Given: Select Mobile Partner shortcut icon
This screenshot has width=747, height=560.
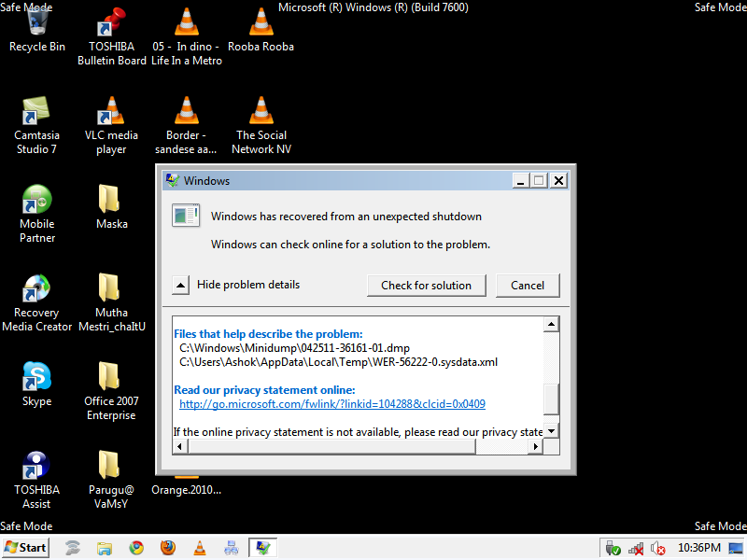Looking at the screenshot, I should click(x=36, y=214).
